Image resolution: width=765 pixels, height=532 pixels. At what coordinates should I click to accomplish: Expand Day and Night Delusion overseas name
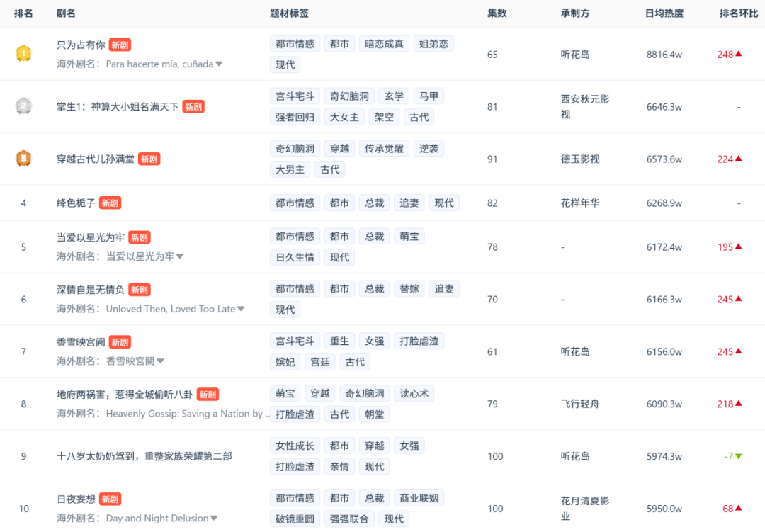point(215,518)
